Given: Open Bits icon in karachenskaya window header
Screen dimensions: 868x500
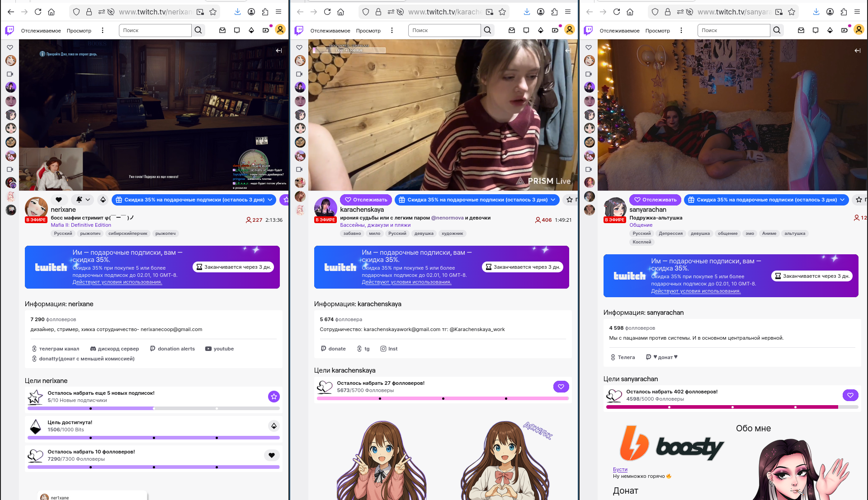Looking at the screenshot, I should (x=540, y=30).
